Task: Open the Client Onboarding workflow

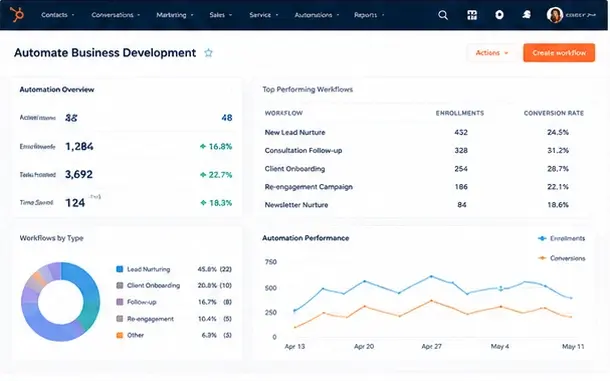Action: click(295, 169)
